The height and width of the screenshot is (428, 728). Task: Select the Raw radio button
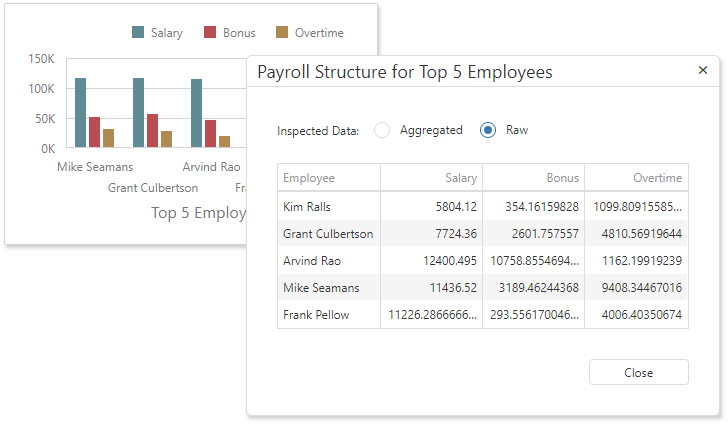pos(488,130)
